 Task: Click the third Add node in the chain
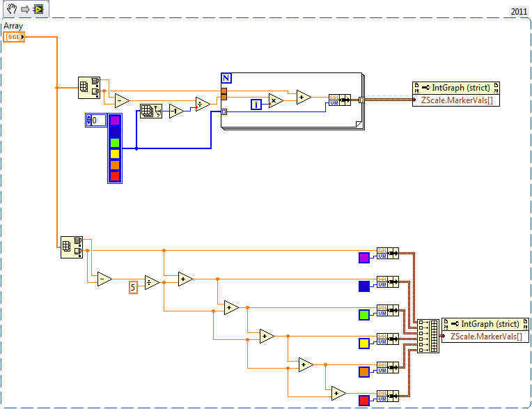pyautogui.click(x=267, y=336)
